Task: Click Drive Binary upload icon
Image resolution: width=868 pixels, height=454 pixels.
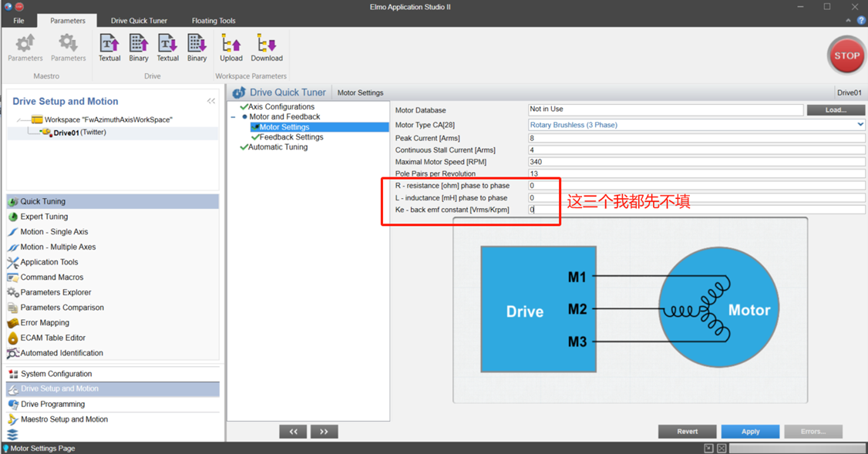Action: (139, 43)
